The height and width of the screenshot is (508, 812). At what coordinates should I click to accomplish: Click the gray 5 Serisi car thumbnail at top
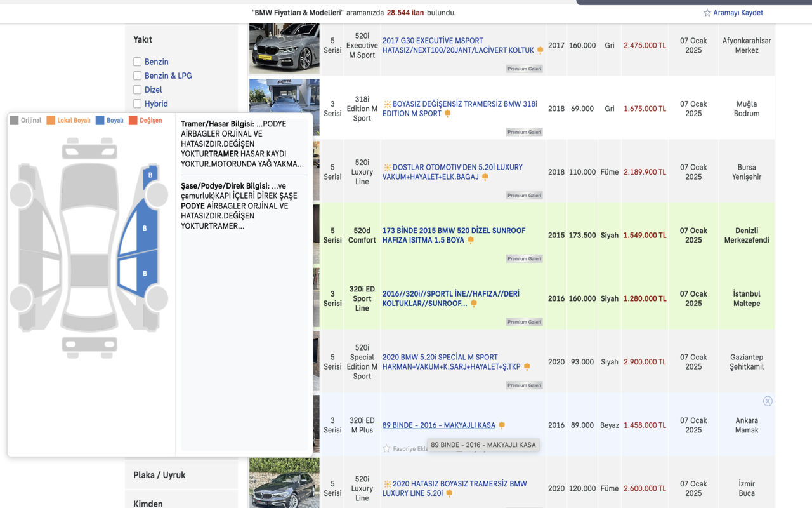(284, 48)
